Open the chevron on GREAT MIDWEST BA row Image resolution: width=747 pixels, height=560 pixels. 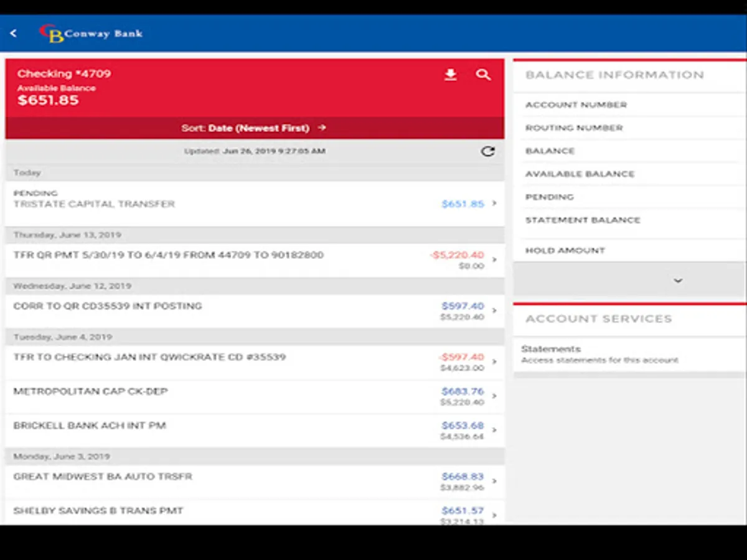coord(494,482)
